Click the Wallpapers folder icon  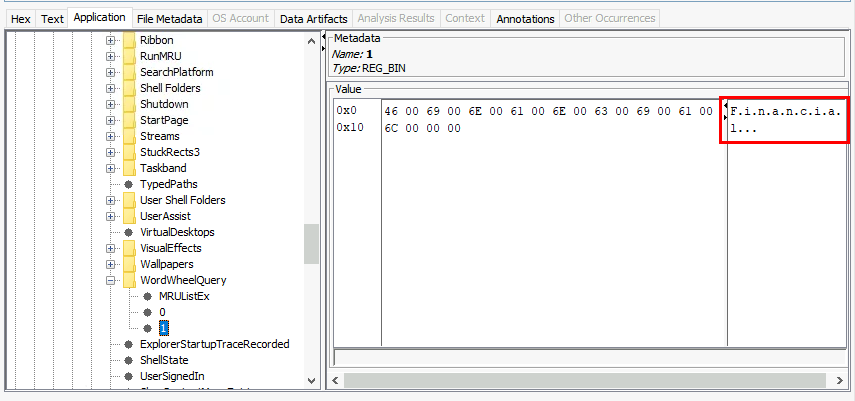[x=129, y=264]
